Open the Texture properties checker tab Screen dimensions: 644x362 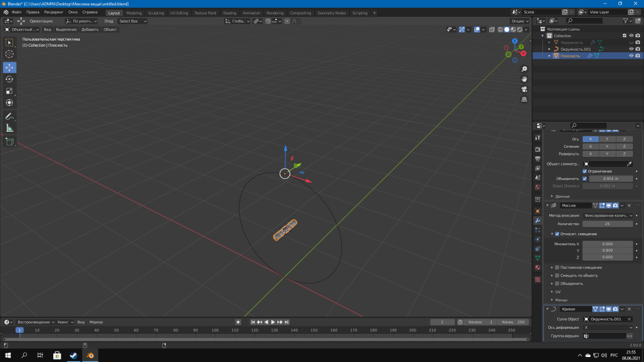coord(537,279)
